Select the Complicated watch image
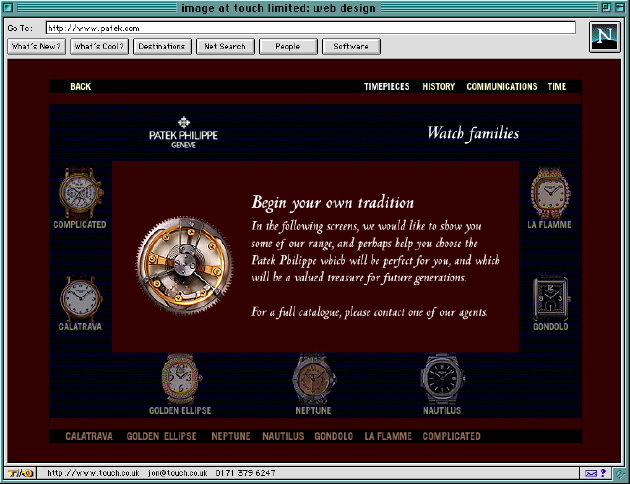 coord(81,193)
